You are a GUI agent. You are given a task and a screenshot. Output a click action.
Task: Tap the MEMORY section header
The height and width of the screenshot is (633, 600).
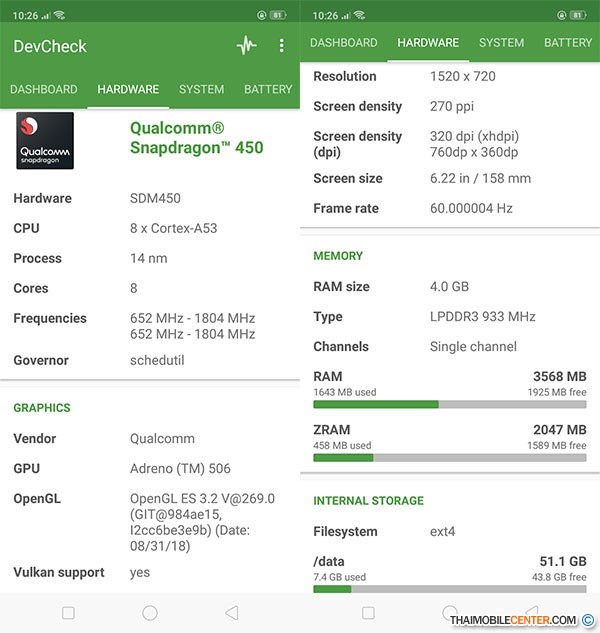[x=338, y=256]
